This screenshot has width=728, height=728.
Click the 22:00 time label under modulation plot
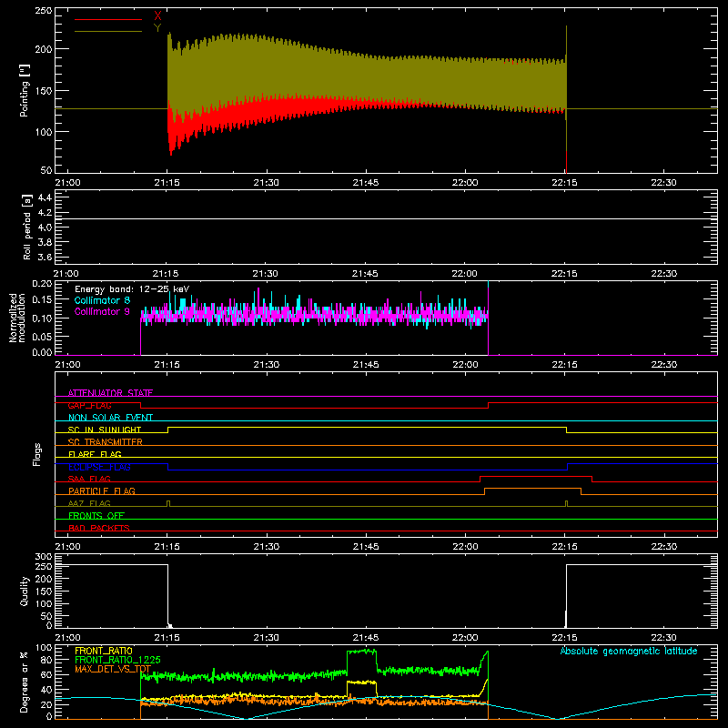(465, 365)
